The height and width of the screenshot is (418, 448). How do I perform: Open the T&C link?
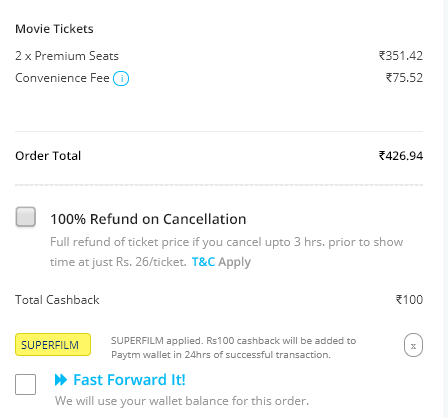click(203, 262)
